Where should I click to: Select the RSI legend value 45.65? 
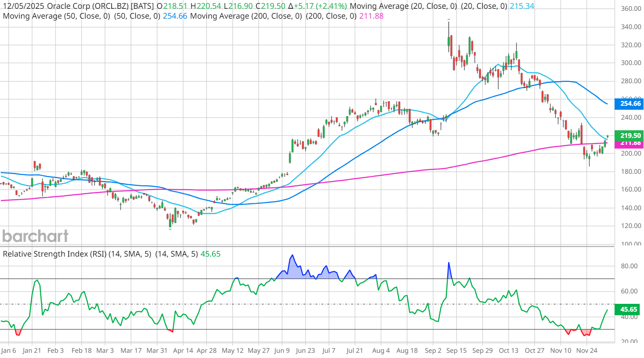coord(210,254)
